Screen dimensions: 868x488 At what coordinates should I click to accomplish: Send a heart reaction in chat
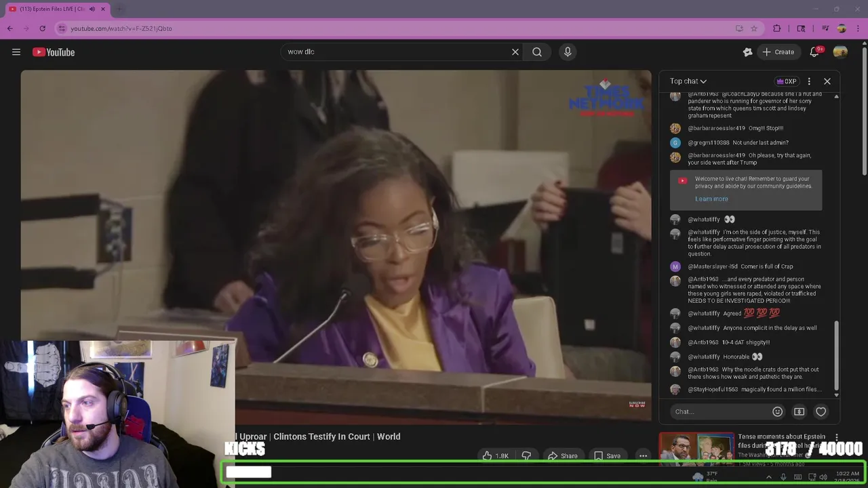821,411
